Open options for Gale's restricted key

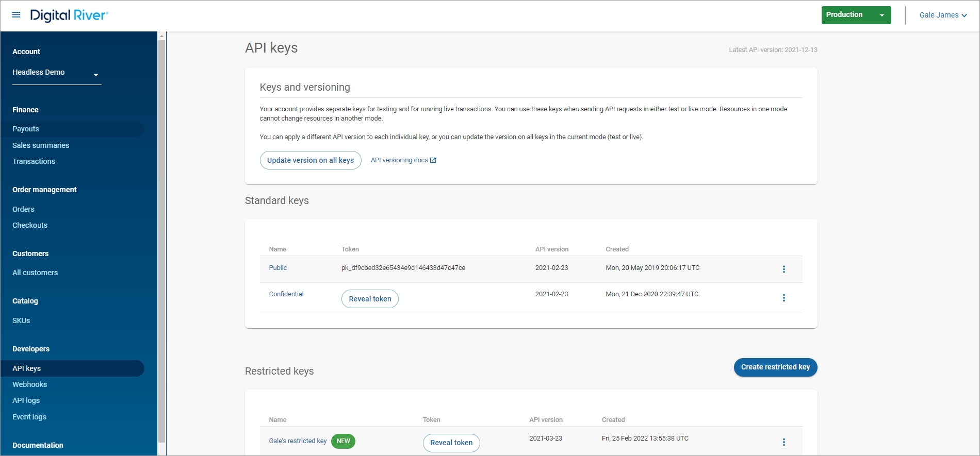[783, 442]
